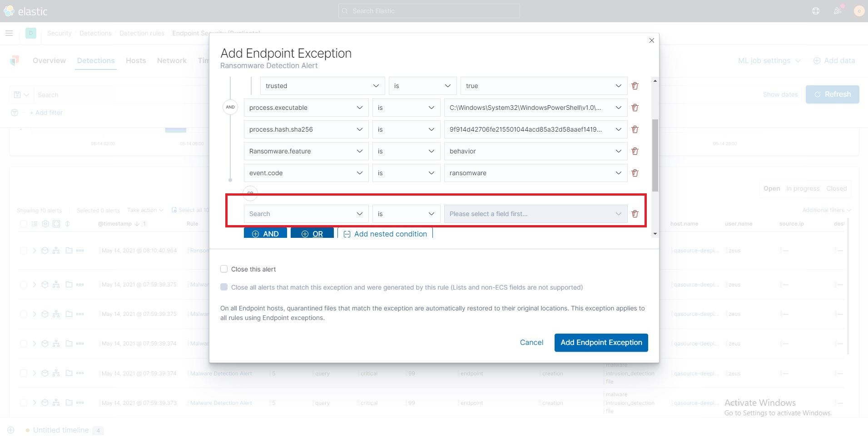Open the trusted field dropdown
Viewport: 868px width, 438px height.
pos(322,86)
